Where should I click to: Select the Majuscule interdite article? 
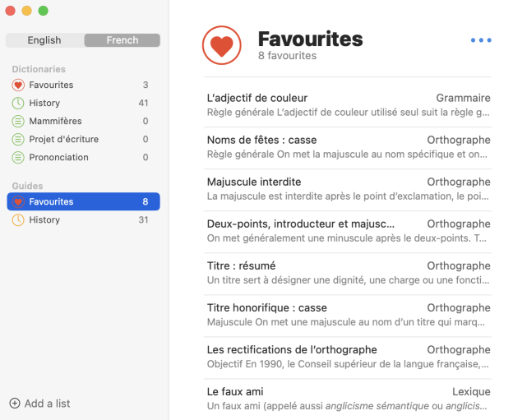348,189
